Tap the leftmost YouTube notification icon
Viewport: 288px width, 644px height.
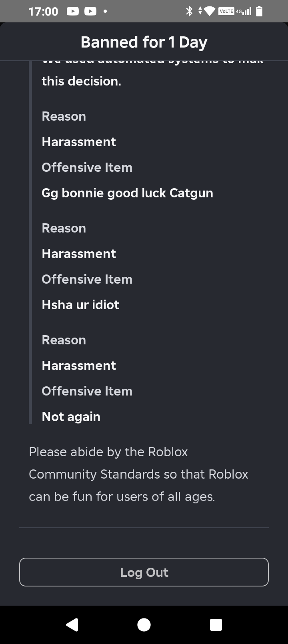coord(72,11)
